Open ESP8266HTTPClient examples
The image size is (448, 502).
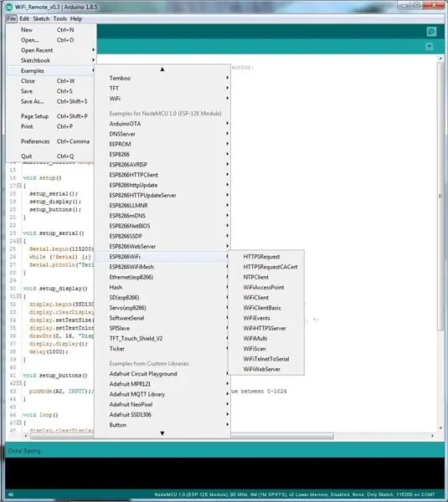(162, 175)
